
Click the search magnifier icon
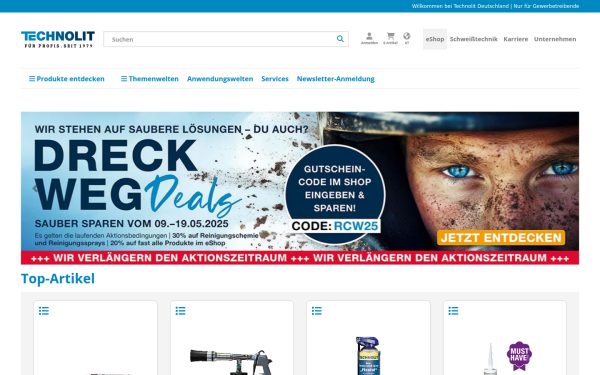click(340, 39)
